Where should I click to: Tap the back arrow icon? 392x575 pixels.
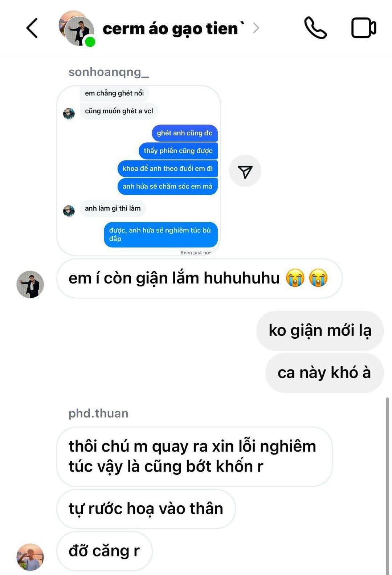coord(32,28)
